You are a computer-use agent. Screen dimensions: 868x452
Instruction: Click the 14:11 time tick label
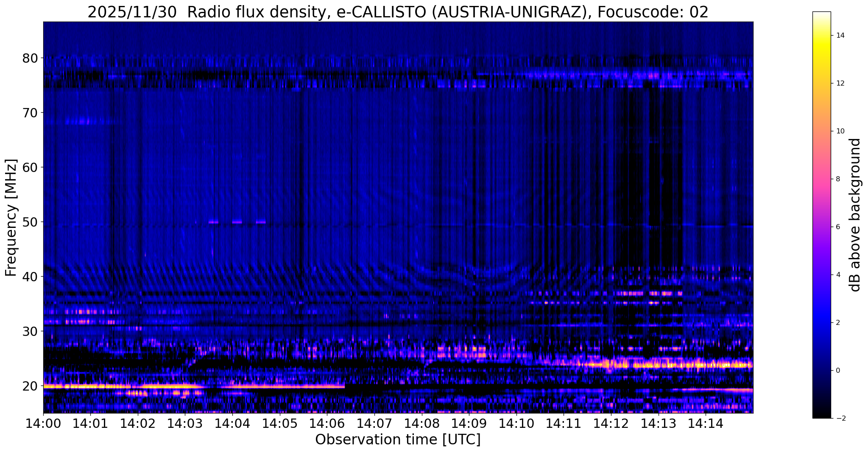tap(564, 423)
